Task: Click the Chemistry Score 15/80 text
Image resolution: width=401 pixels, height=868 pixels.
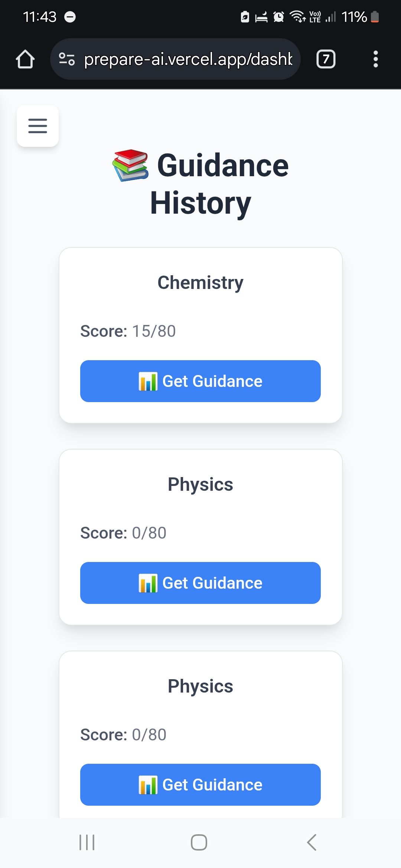Action: [x=128, y=331]
